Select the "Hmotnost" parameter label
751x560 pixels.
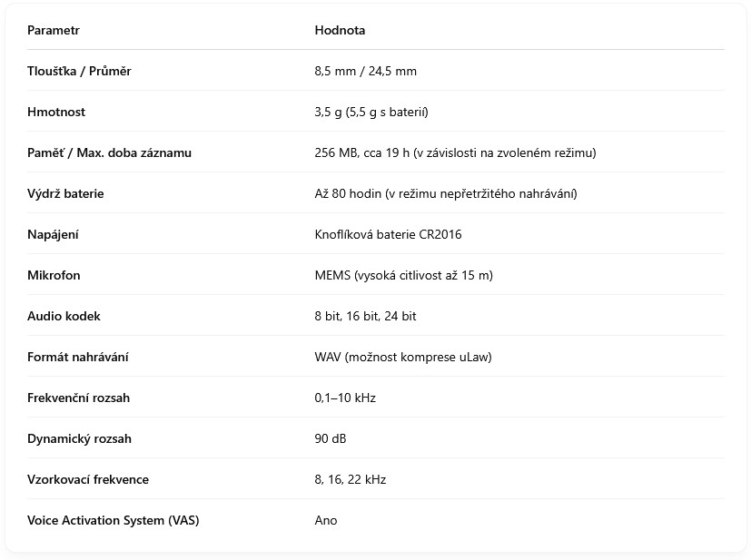tap(56, 112)
